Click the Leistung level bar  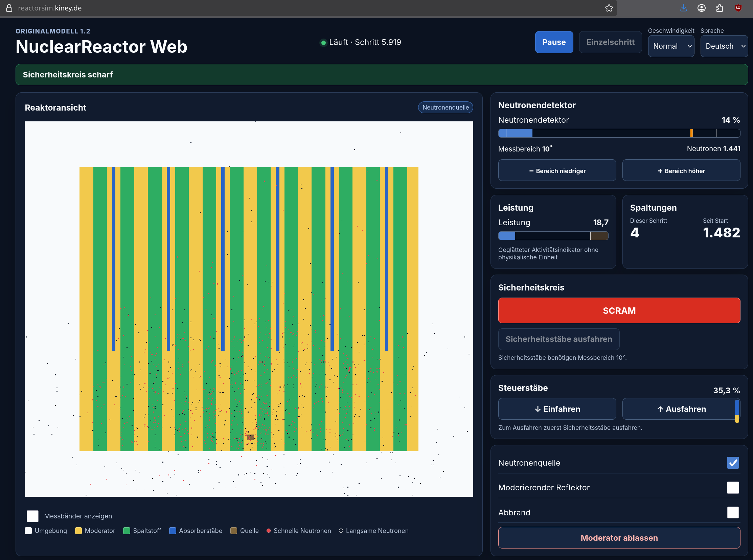553,236
